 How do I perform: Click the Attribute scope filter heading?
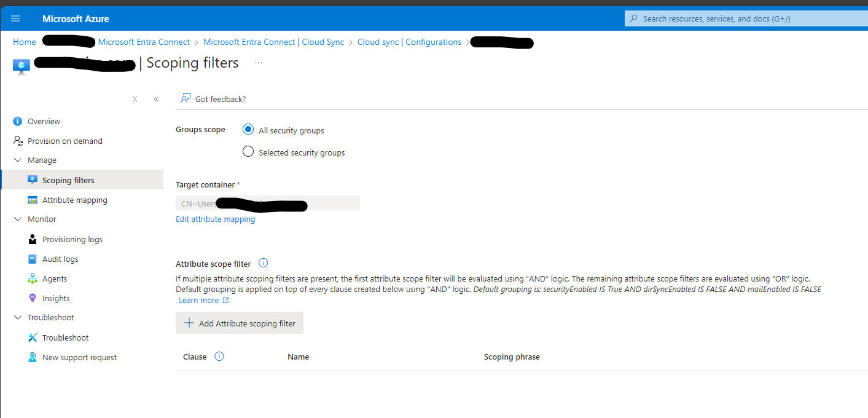pyautogui.click(x=213, y=264)
